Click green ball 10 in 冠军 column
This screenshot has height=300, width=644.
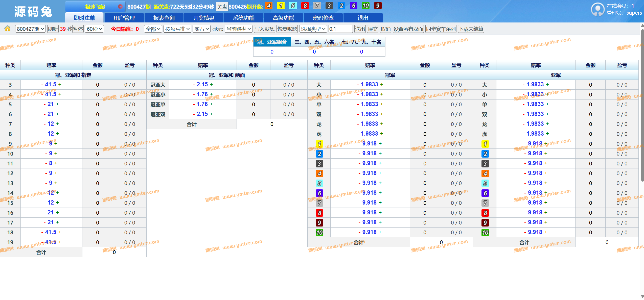point(319,233)
